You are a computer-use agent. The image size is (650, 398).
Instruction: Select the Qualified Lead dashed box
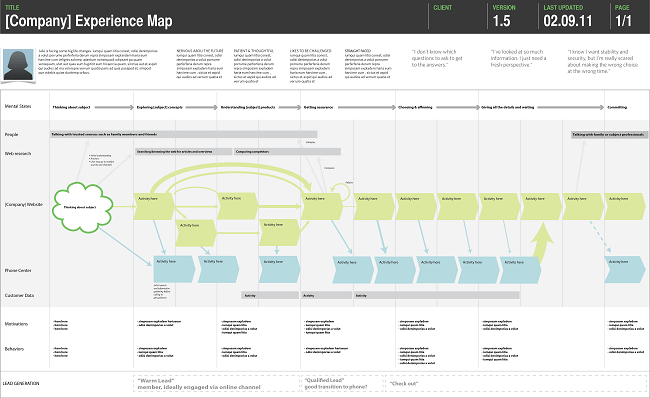[x=342, y=383]
